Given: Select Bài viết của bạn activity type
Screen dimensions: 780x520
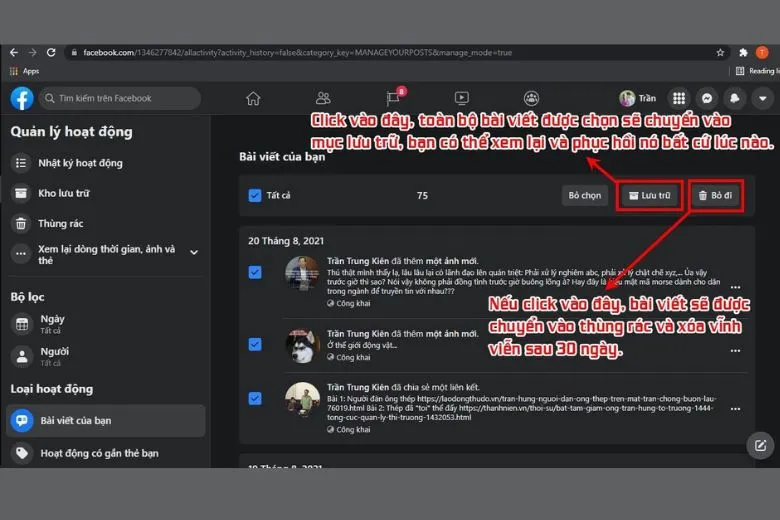Looking at the screenshot, I should [x=106, y=420].
